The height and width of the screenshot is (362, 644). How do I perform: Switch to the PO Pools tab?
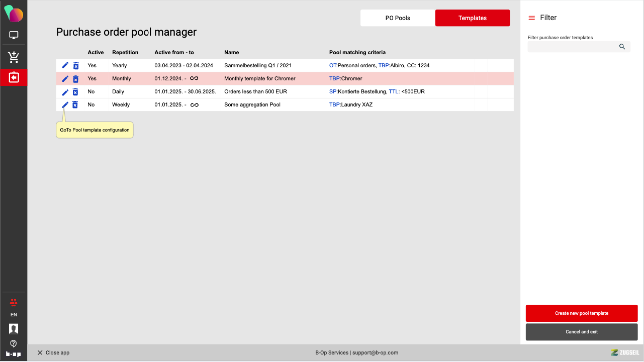[398, 18]
